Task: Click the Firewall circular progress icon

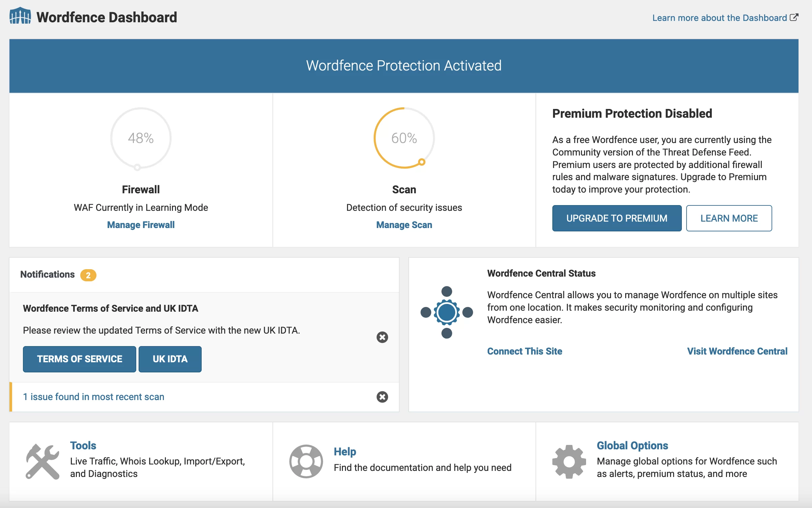Action: [140, 139]
